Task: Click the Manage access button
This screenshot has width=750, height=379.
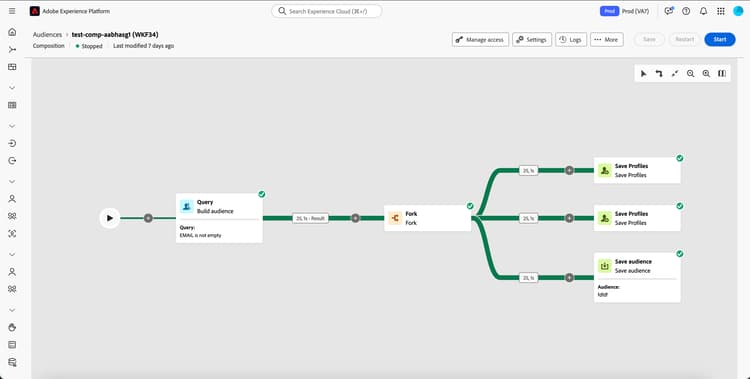Action: click(x=480, y=40)
